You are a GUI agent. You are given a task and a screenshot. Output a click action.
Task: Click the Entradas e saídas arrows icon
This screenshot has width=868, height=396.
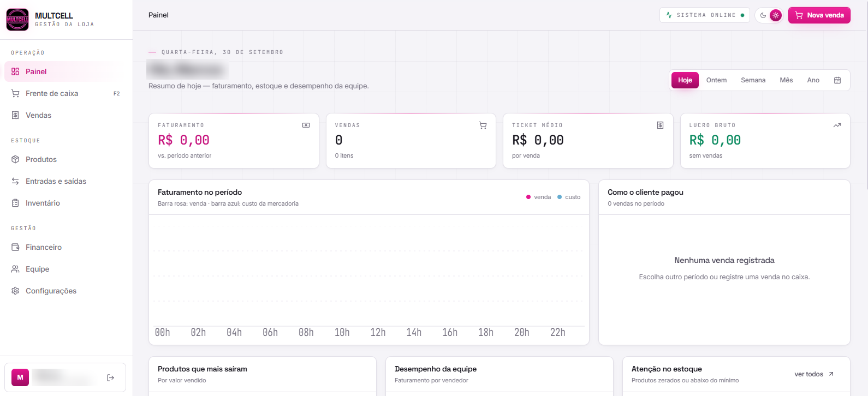click(15, 181)
